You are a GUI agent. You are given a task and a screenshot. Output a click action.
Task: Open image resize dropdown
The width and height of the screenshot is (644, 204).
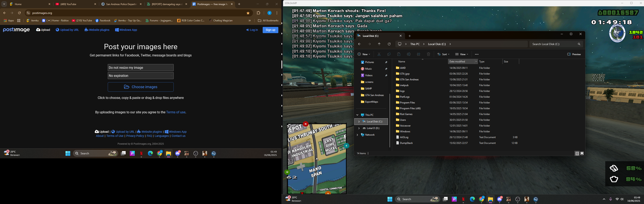tap(141, 67)
